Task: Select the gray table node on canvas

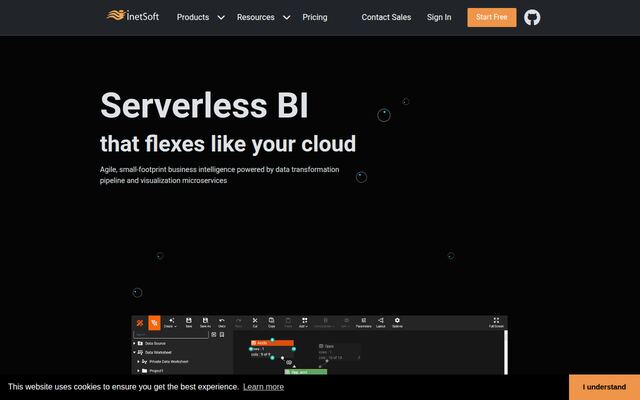Action: tap(339, 351)
